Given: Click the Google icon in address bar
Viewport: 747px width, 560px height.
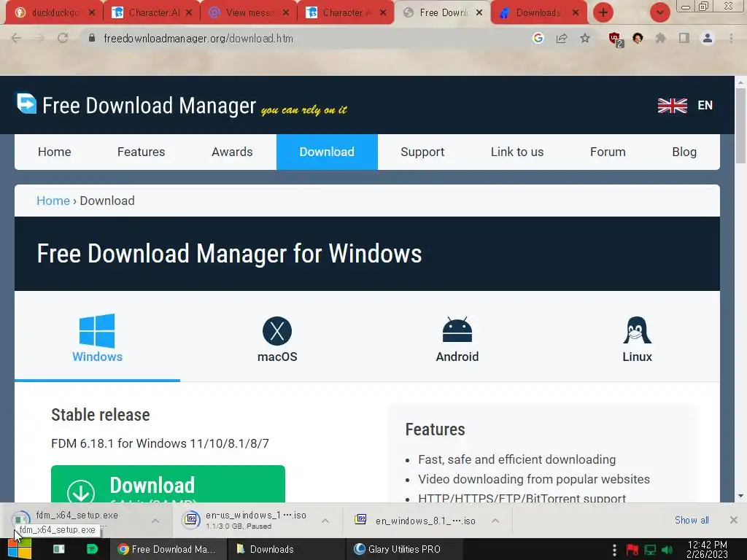Looking at the screenshot, I should pos(538,38).
